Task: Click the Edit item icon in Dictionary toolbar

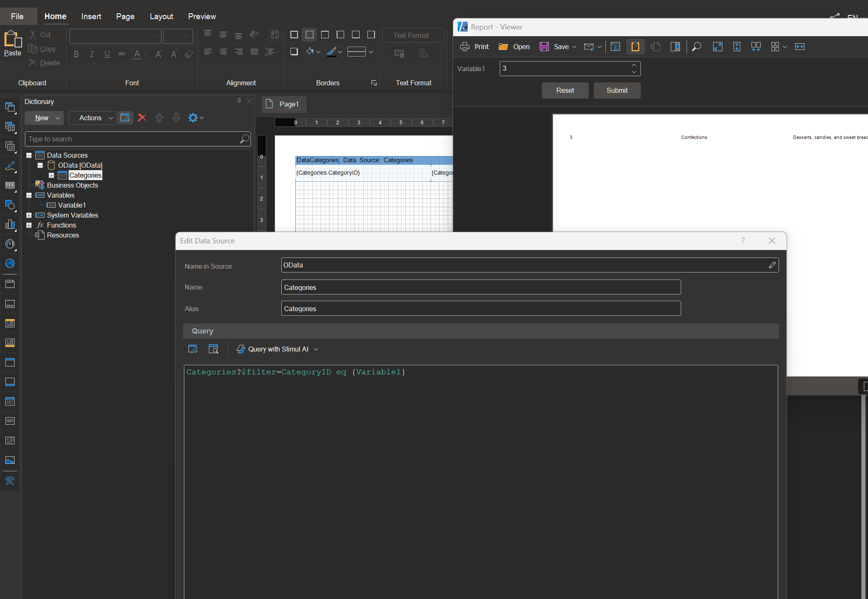Action: click(x=125, y=118)
